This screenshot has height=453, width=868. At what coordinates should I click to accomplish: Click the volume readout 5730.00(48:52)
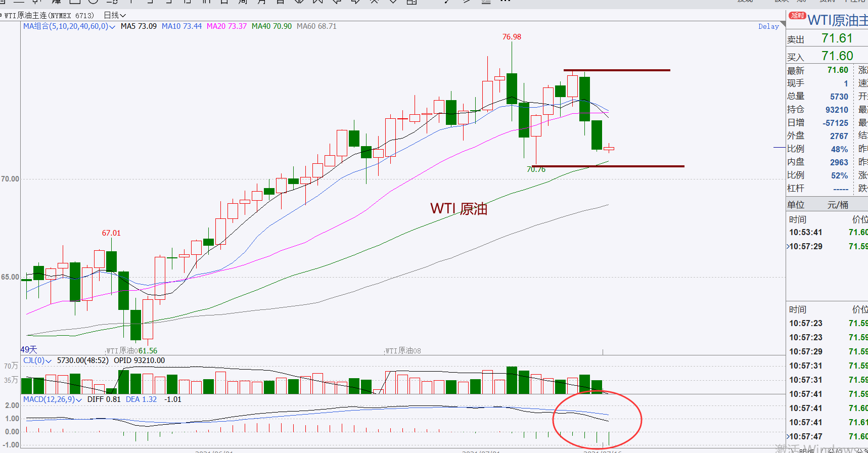(83, 360)
